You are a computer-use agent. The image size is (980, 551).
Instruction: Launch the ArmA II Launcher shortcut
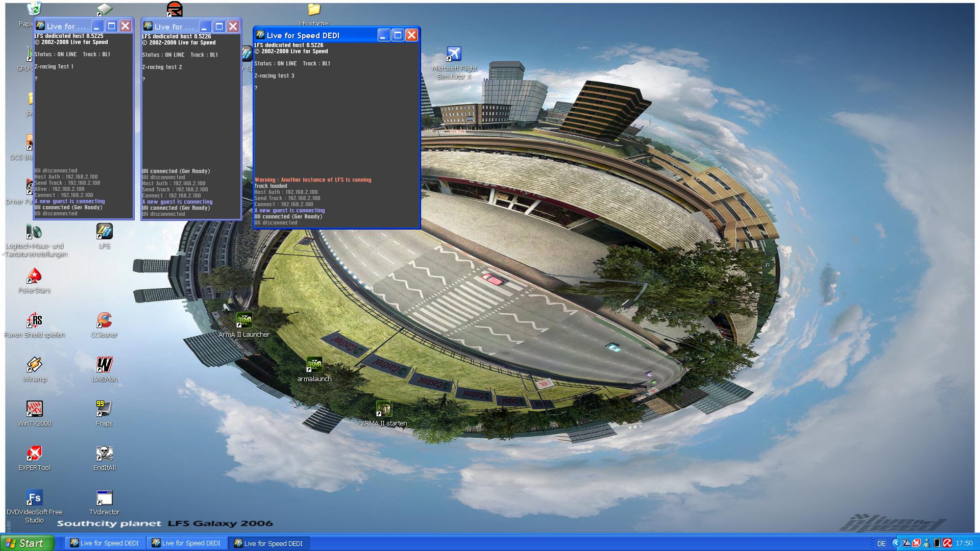tap(244, 321)
